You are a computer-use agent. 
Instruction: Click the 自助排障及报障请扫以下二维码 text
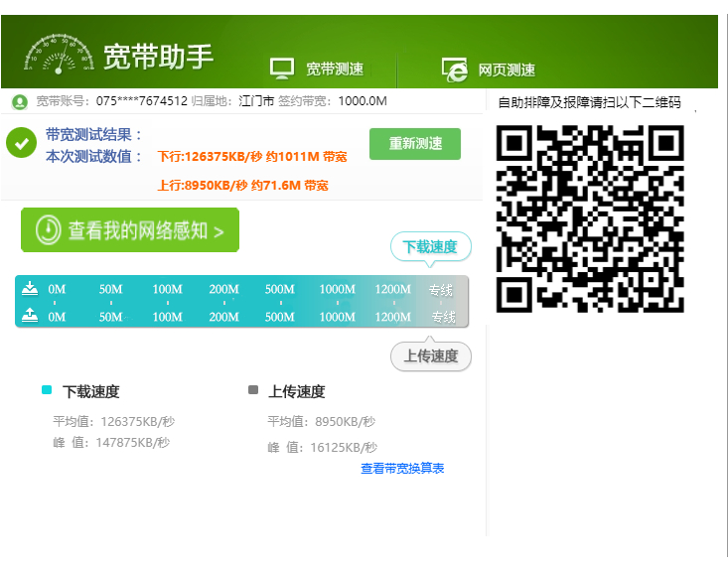tap(590, 102)
